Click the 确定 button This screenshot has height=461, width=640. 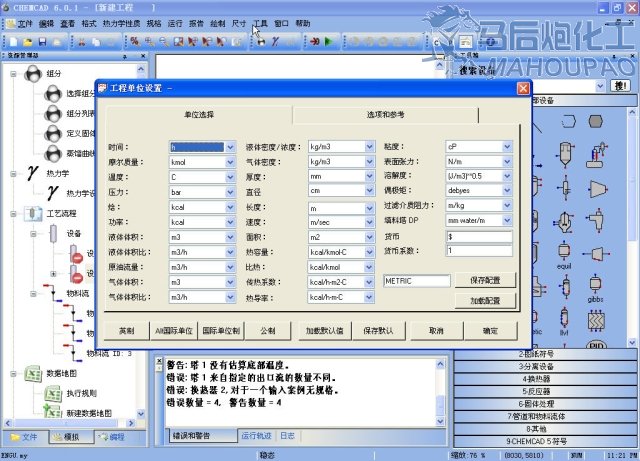click(x=490, y=329)
